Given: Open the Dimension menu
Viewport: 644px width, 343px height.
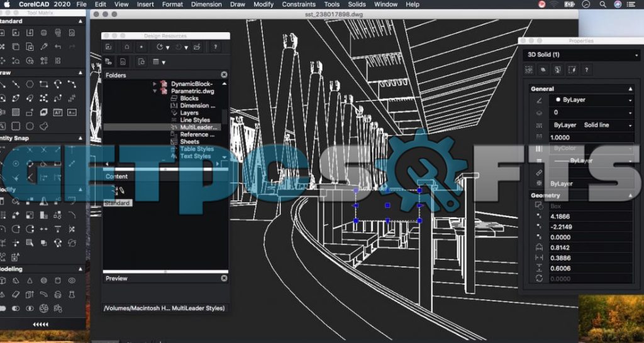Looking at the screenshot, I should coord(206,4).
